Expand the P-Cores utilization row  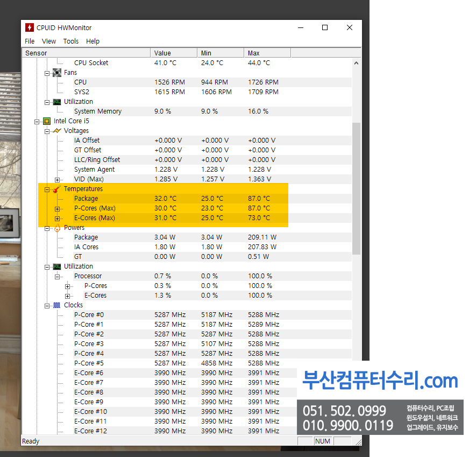point(67,286)
